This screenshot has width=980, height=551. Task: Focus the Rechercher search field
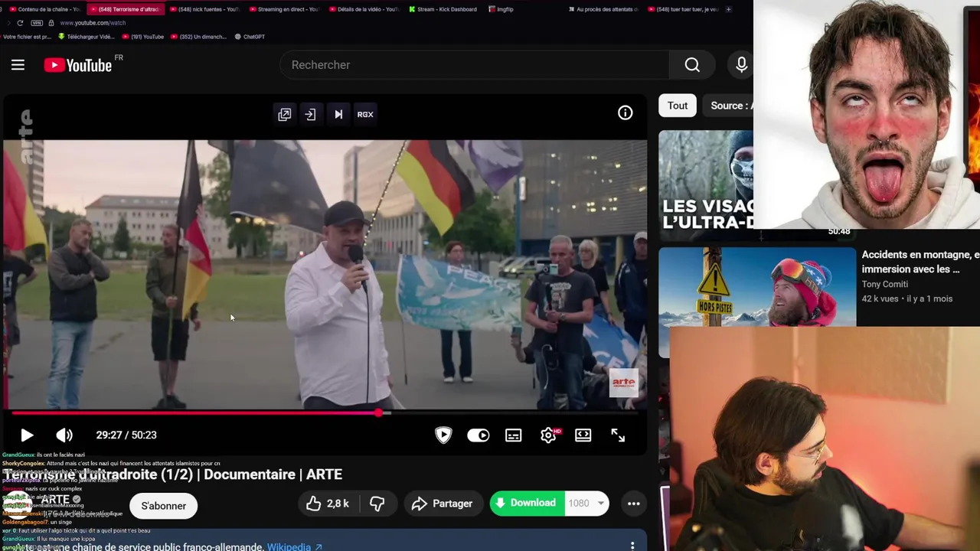click(475, 65)
